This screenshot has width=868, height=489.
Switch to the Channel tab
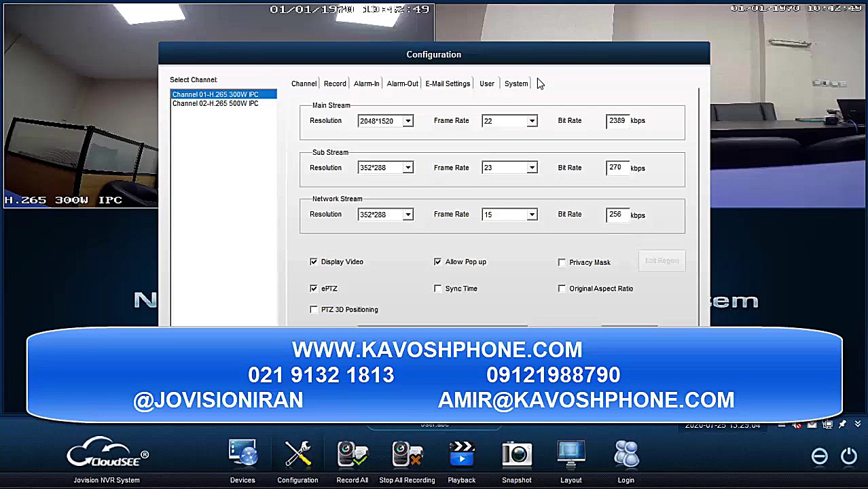pos(304,84)
